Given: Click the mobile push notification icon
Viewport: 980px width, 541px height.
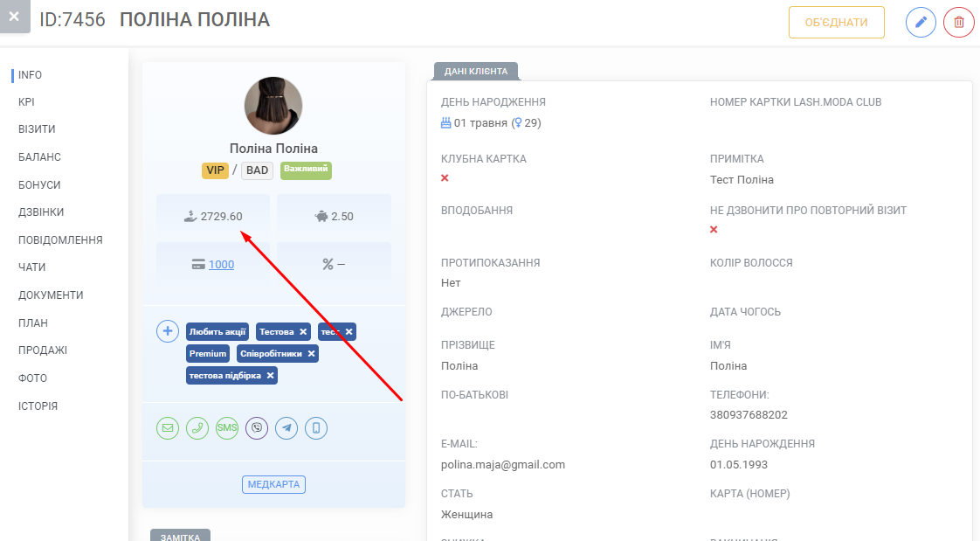Looking at the screenshot, I should click(x=316, y=427).
